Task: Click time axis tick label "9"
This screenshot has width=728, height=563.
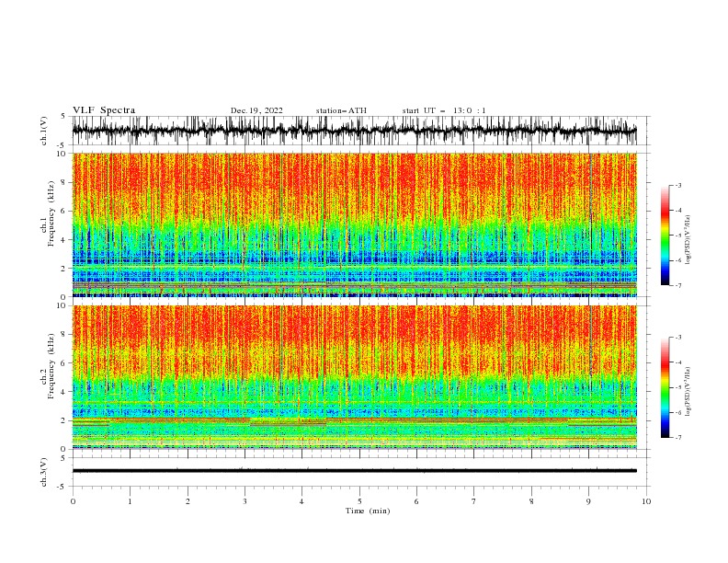Action: 588,501
